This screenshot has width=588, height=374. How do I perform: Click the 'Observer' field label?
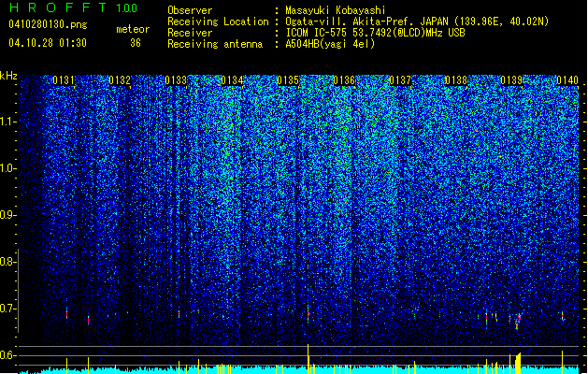[x=190, y=10]
